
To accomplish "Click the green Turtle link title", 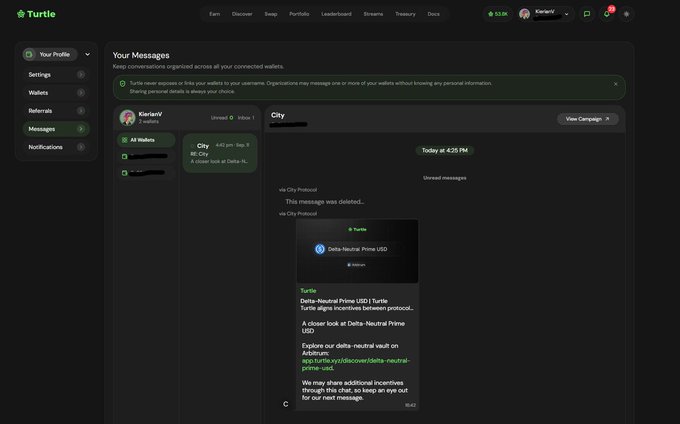I will tap(308, 291).
